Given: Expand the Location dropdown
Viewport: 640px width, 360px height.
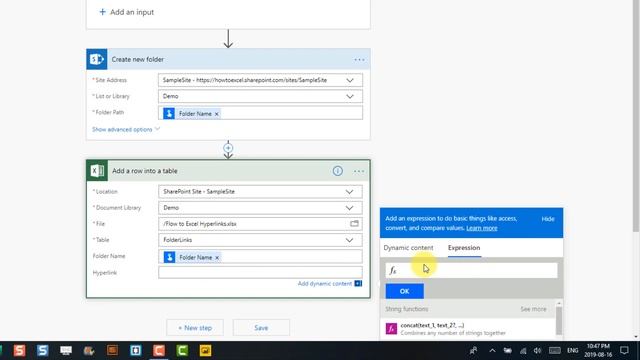Looking at the screenshot, I should 349,192.
